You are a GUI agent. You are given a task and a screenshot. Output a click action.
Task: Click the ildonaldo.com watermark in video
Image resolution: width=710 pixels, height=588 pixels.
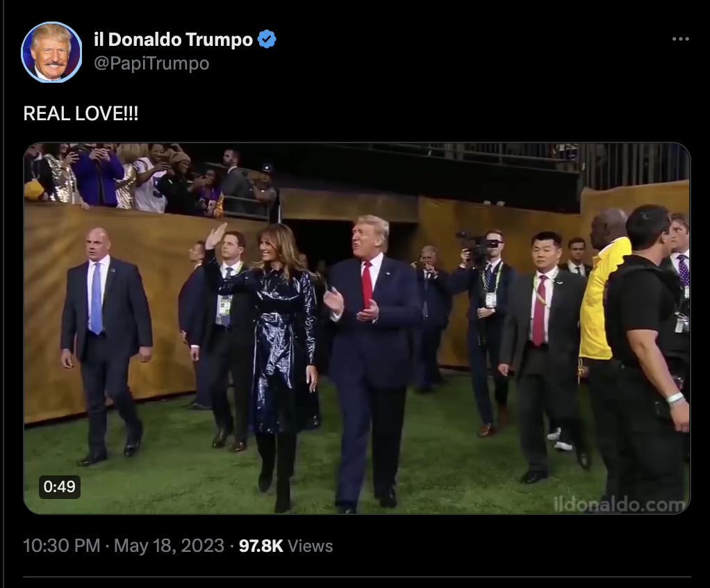pos(619,504)
